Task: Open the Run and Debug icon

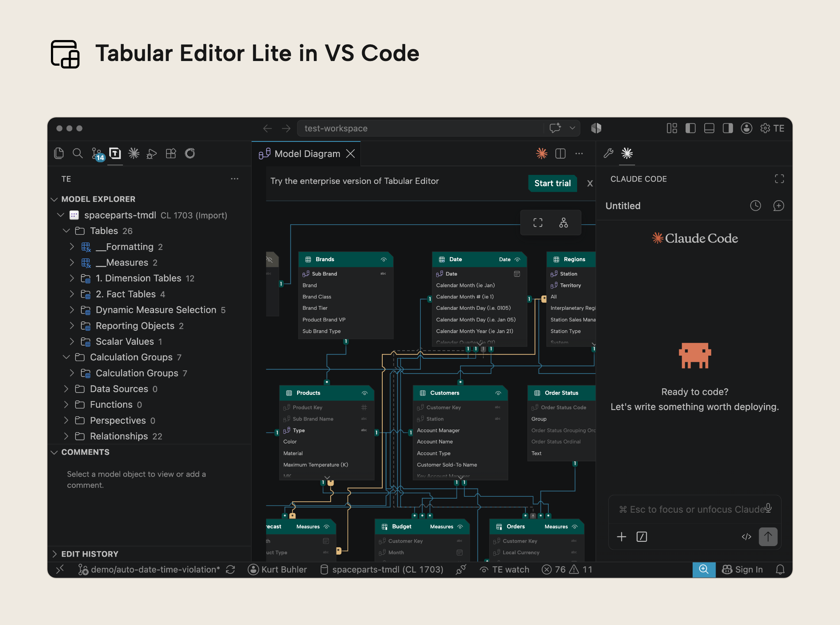Action: click(152, 154)
